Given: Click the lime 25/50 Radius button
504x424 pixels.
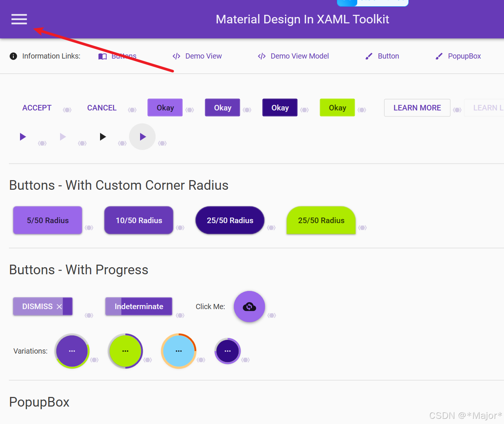Looking at the screenshot, I should 321,220.
